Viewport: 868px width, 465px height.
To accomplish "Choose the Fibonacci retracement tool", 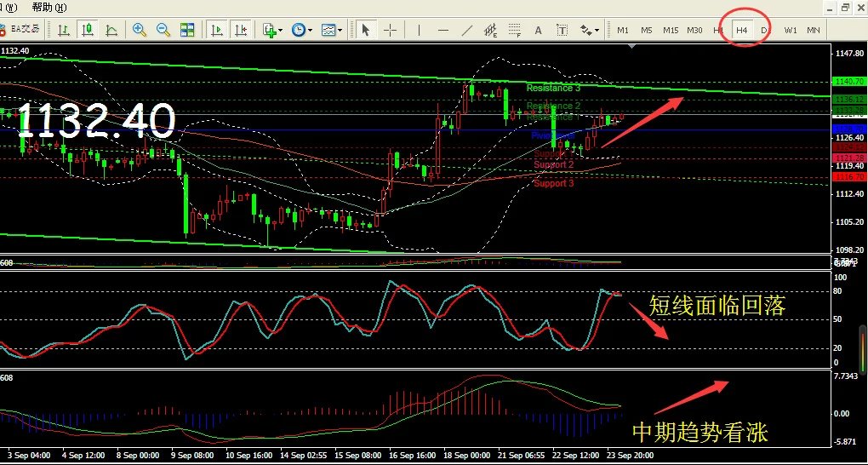I will tap(515, 31).
